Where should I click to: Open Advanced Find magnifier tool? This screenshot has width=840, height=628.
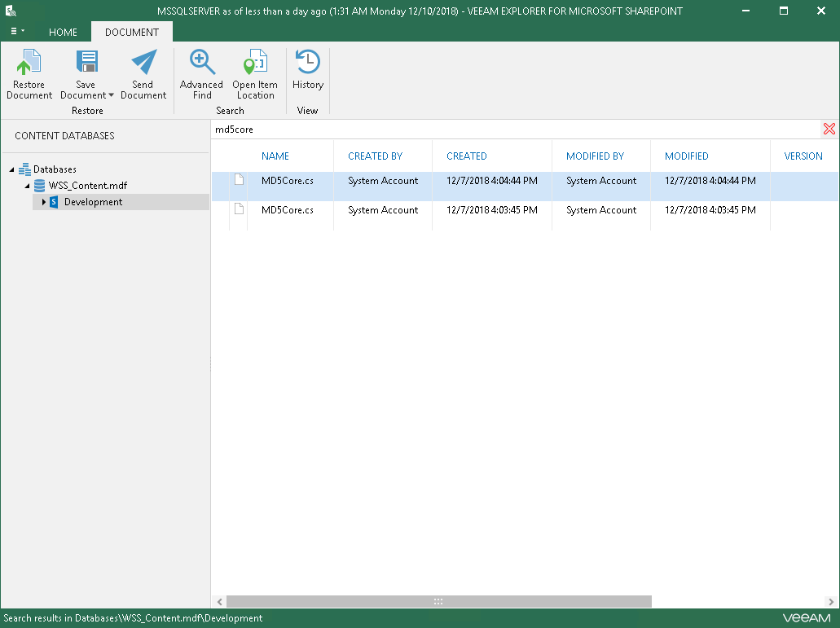click(x=201, y=75)
